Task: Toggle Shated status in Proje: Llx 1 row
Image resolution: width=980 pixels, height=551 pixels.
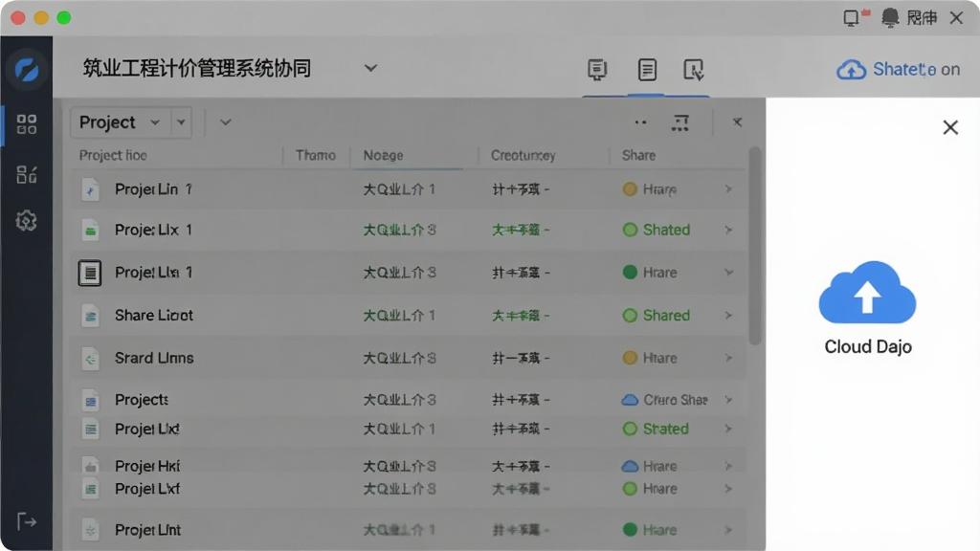Action: click(x=657, y=230)
